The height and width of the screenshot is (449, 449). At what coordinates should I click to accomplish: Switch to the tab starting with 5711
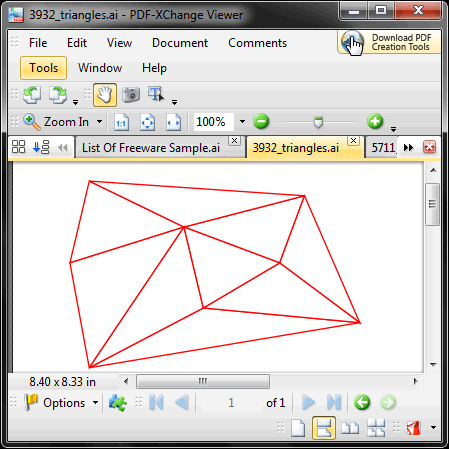(383, 148)
